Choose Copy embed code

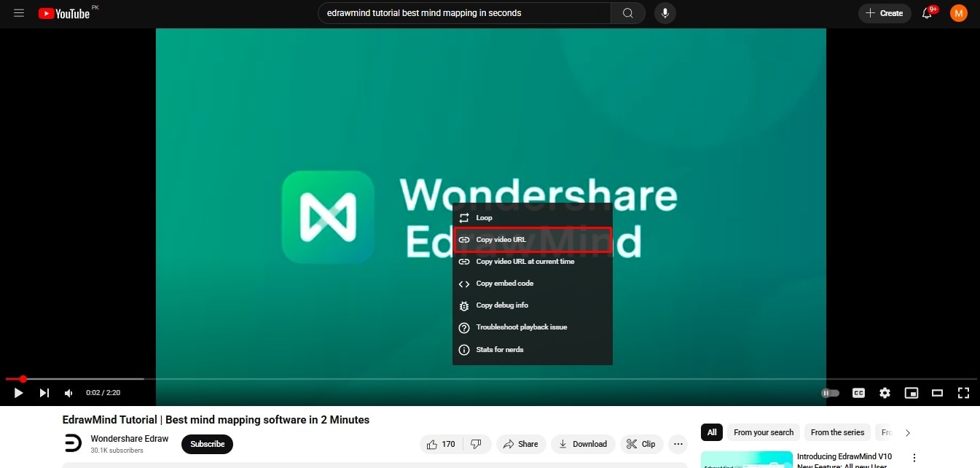coord(533,284)
